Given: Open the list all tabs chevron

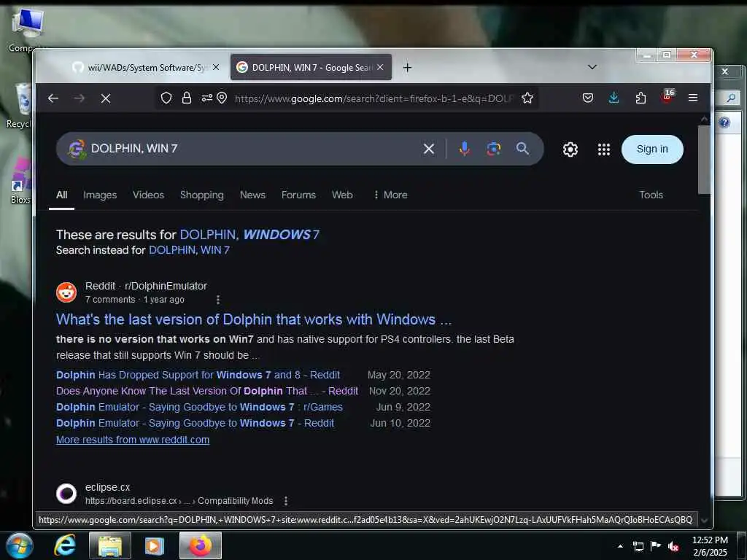Looking at the screenshot, I should [x=592, y=67].
